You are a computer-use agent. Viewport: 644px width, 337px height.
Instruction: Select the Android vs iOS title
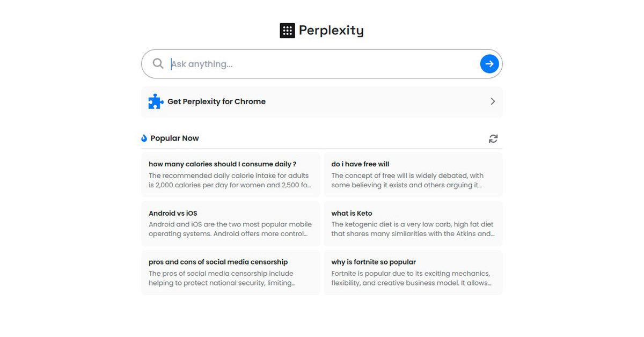[173, 213]
